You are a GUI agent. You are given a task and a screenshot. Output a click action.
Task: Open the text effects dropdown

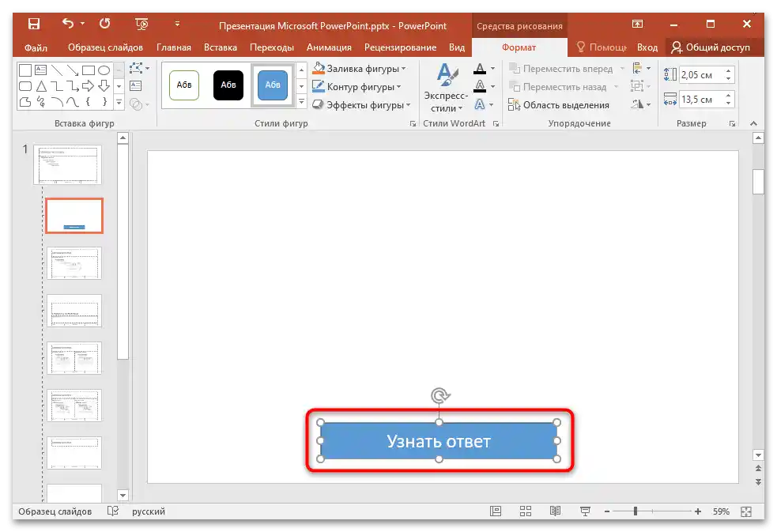point(491,104)
